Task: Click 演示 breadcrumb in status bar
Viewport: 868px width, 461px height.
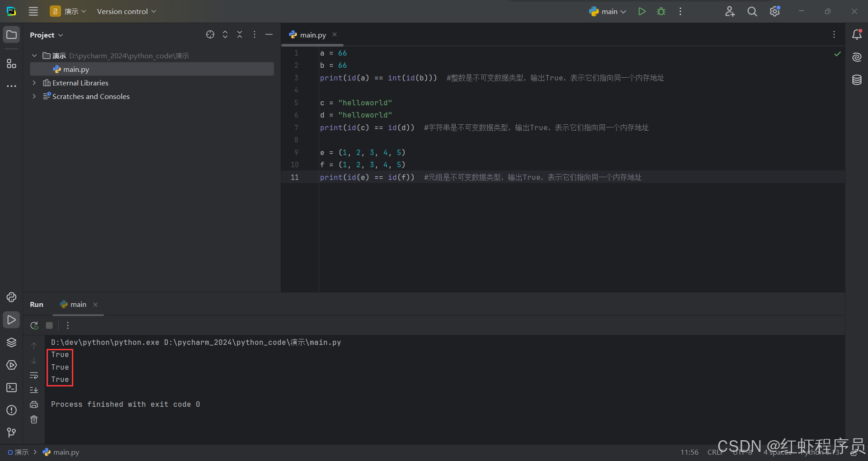Action: click(18, 452)
